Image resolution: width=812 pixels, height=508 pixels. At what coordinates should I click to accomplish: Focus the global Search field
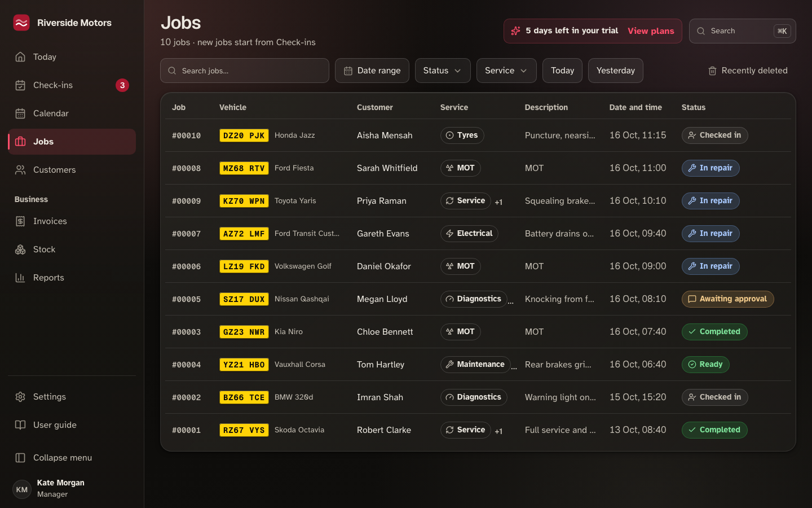pyautogui.click(x=742, y=31)
